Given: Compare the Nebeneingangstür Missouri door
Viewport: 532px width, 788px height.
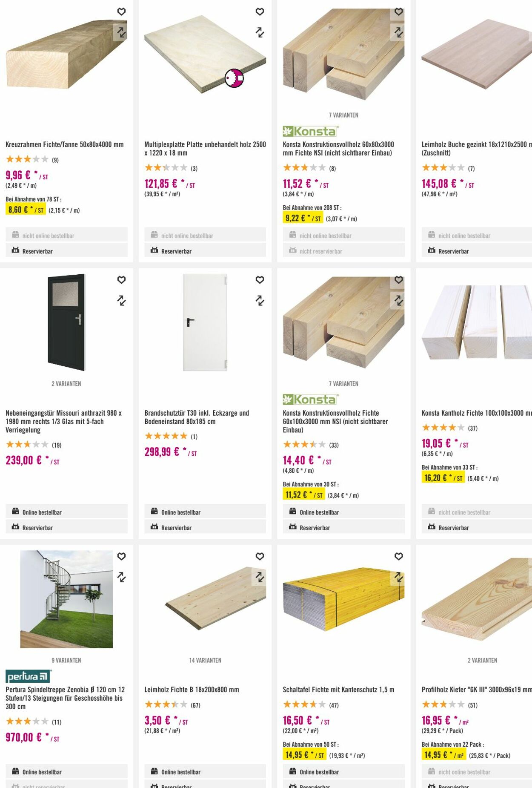Looking at the screenshot, I should point(121,301).
